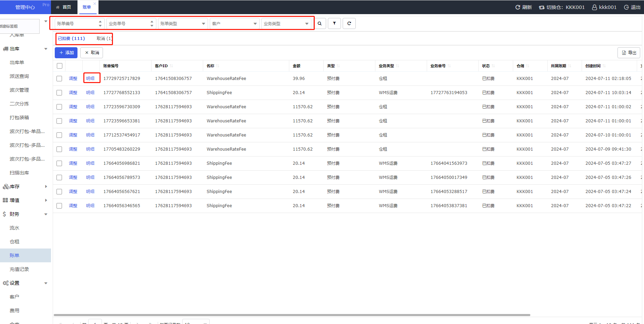
Task: Sort by 类型 column sort icon
Action: point(338,66)
